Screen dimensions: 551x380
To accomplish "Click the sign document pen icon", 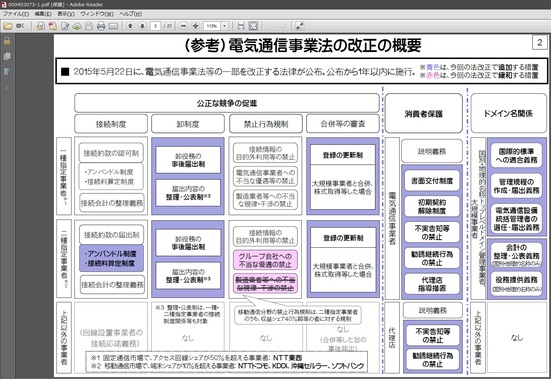I will pyautogui.click(x=65, y=26).
